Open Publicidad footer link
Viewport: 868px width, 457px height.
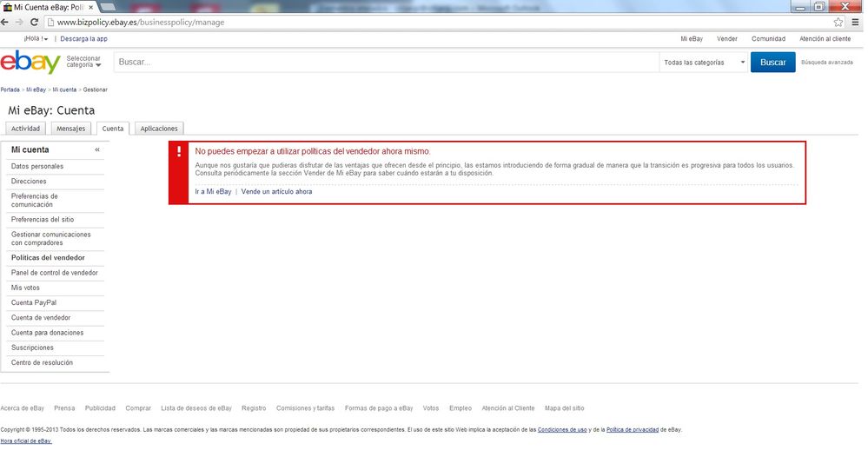click(100, 408)
